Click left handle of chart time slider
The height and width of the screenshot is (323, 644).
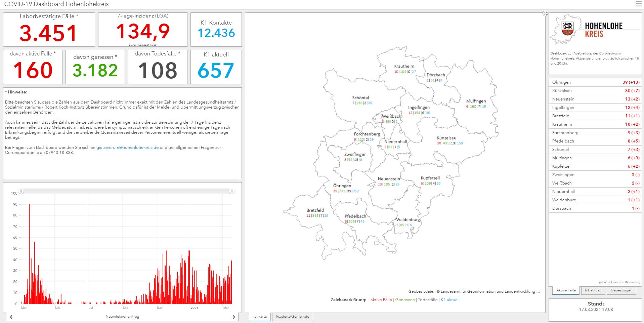point(21,191)
